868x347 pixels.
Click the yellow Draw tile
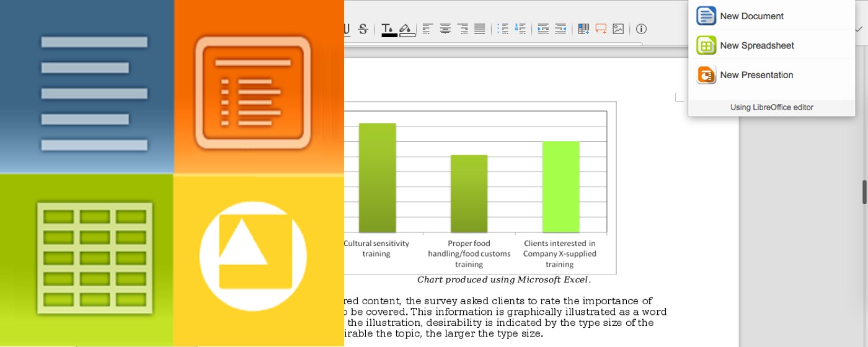(259, 260)
